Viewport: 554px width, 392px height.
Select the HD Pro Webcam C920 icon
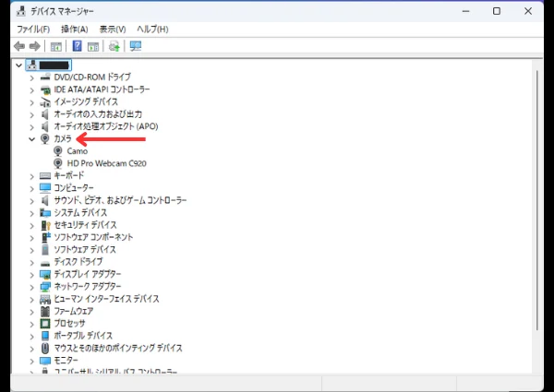pos(58,163)
